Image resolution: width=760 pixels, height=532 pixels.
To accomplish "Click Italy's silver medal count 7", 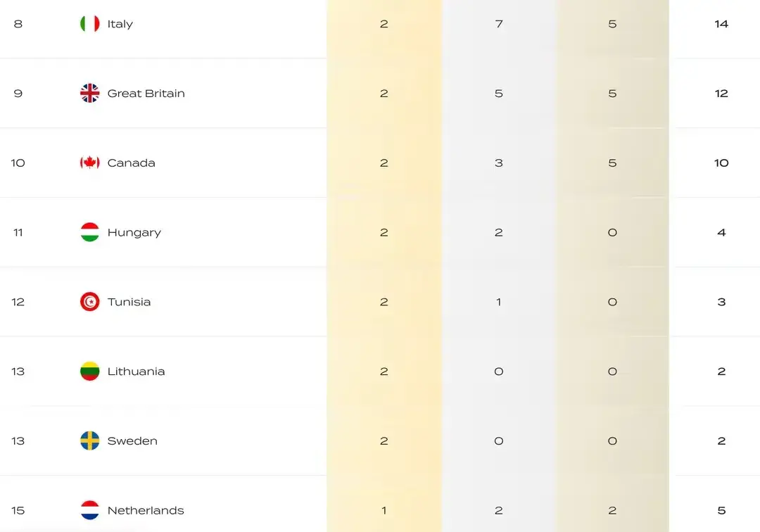I will (498, 24).
